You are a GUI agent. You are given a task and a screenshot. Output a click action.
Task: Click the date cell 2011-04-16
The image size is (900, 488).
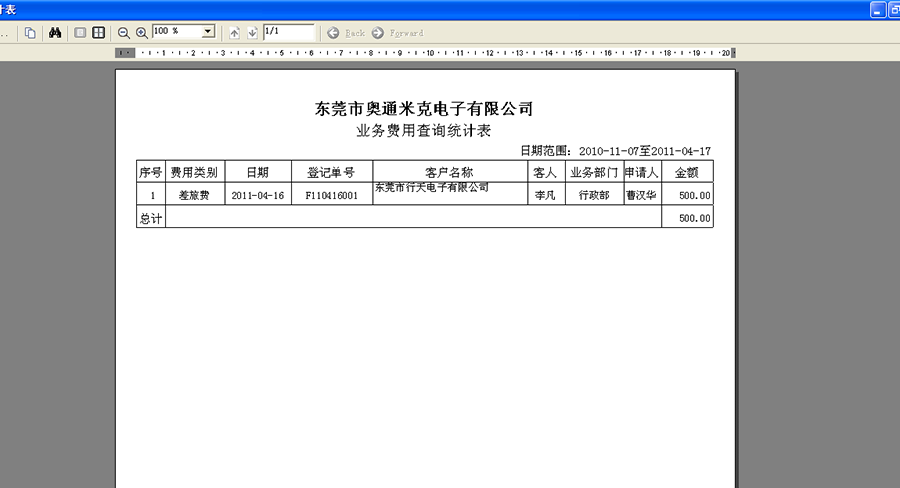(x=258, y=195)
